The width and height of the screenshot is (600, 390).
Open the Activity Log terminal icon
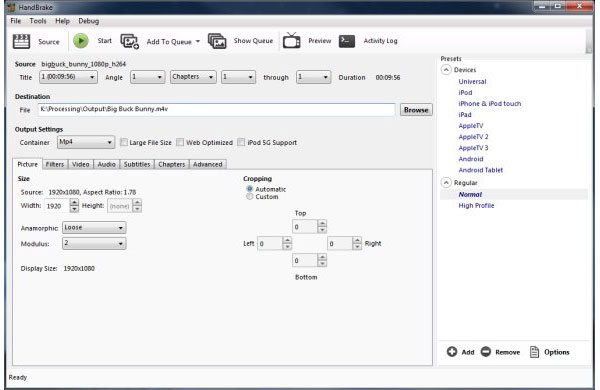coord(347,41)
